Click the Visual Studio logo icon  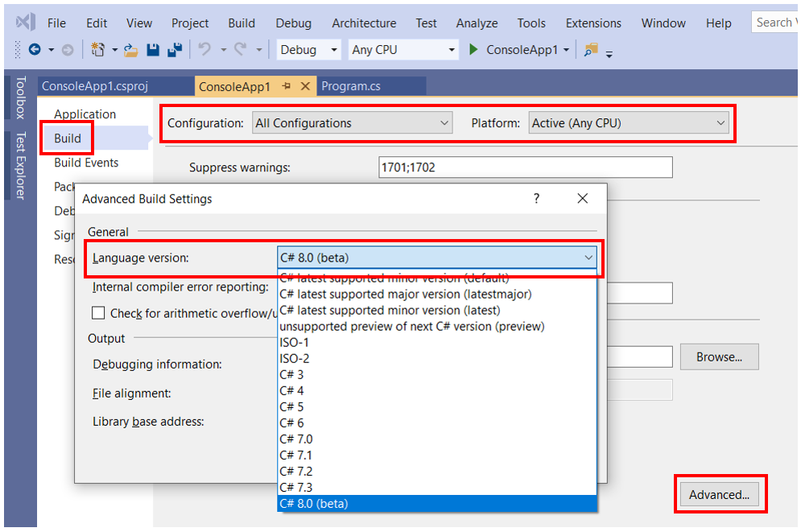click(26, 22)
